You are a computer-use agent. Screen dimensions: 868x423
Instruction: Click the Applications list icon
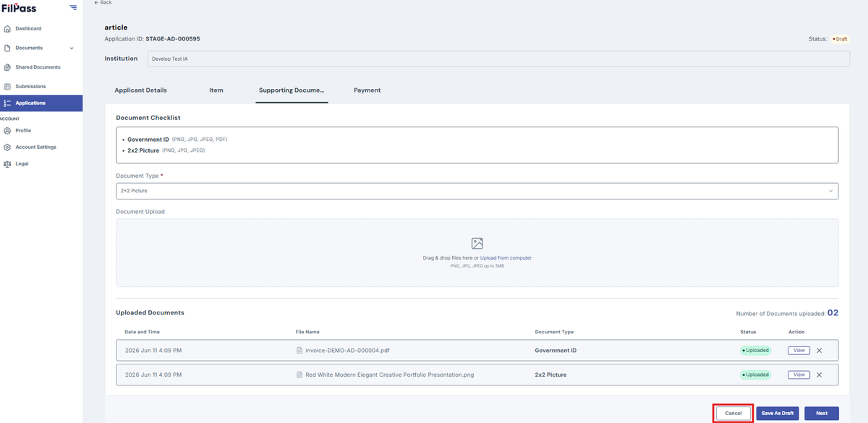pyautogui.click(x=7, y=103)
